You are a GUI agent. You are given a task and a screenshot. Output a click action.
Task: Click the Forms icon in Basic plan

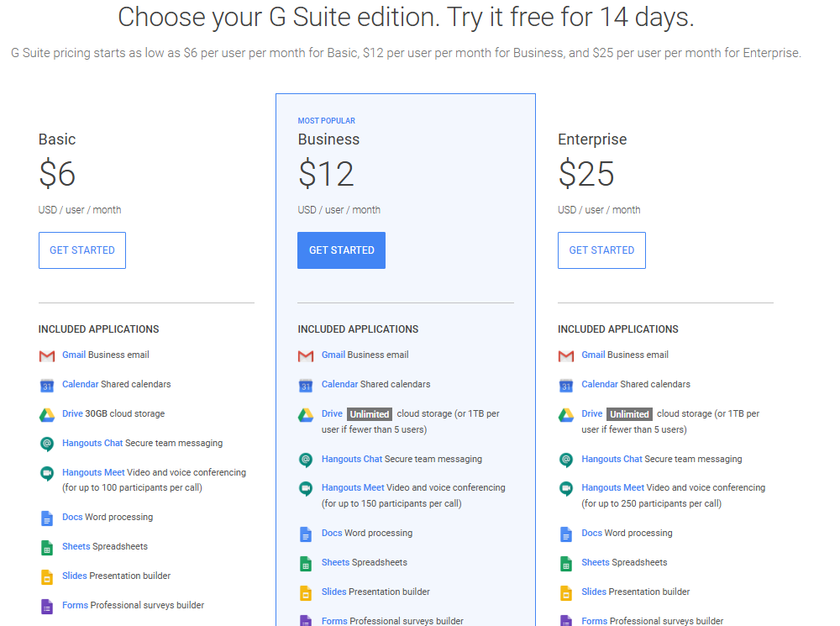(x=47, y=606)
